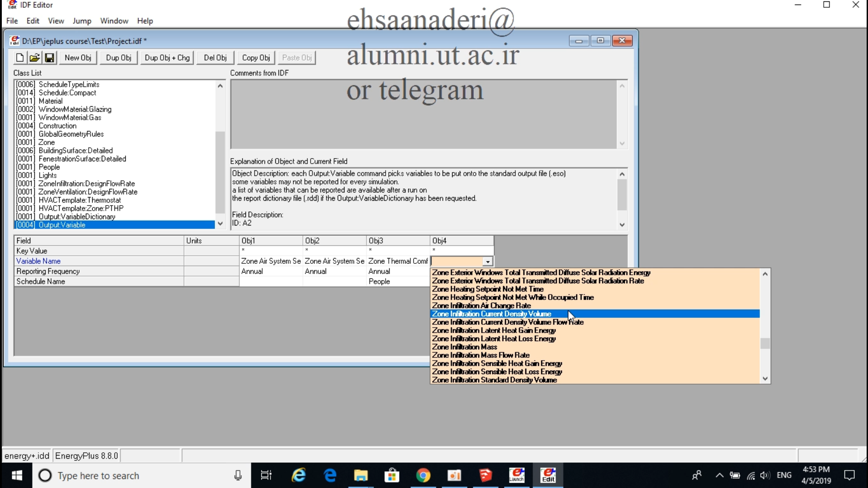Click Obj1 Reporting Frequency Annual cell
The height and width of the screenshot is (488, 868).
[271, 272]
